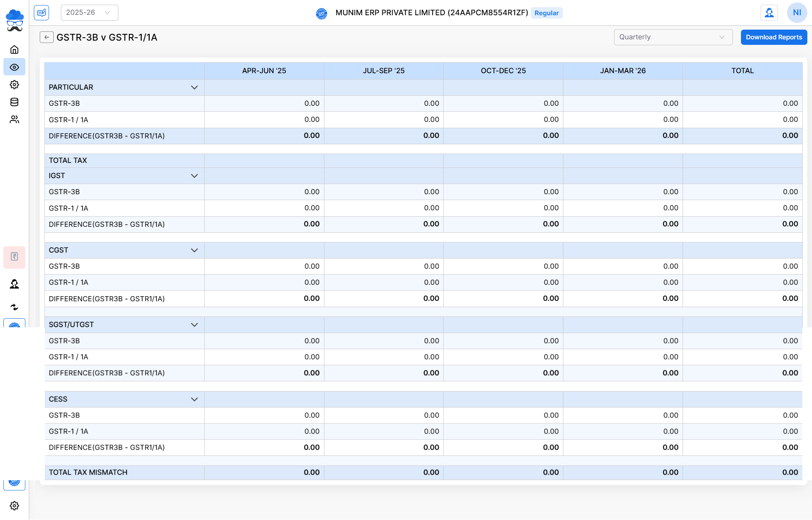
Task: Open the home icon in sidebar
Action: pyautogui.click(x=14, y=50)
